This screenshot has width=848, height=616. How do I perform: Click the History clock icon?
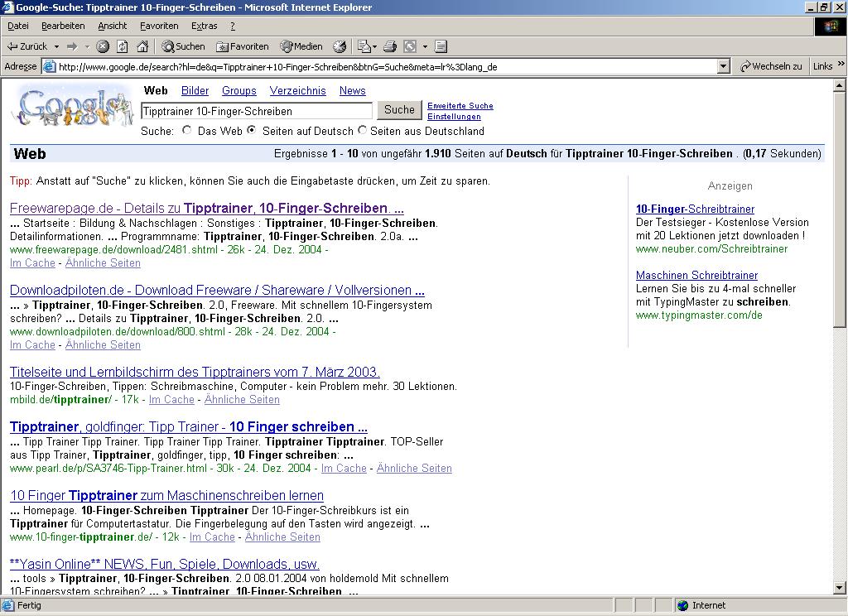[340, 46]
